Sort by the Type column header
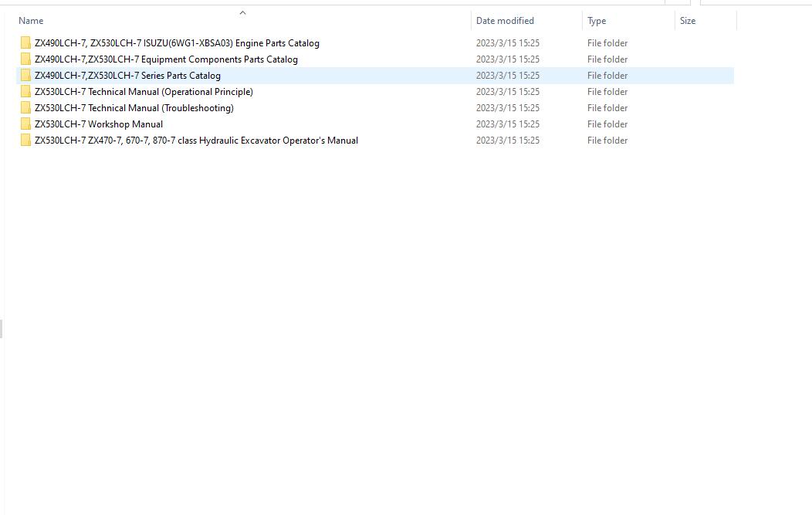 pos(597,21)
